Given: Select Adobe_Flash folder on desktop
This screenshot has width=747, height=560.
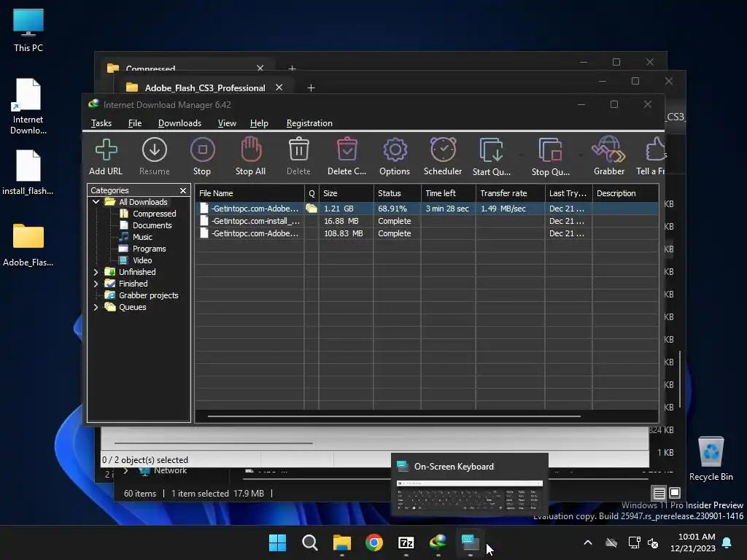Looking at the screenshot, I should (x=28, y=245).
